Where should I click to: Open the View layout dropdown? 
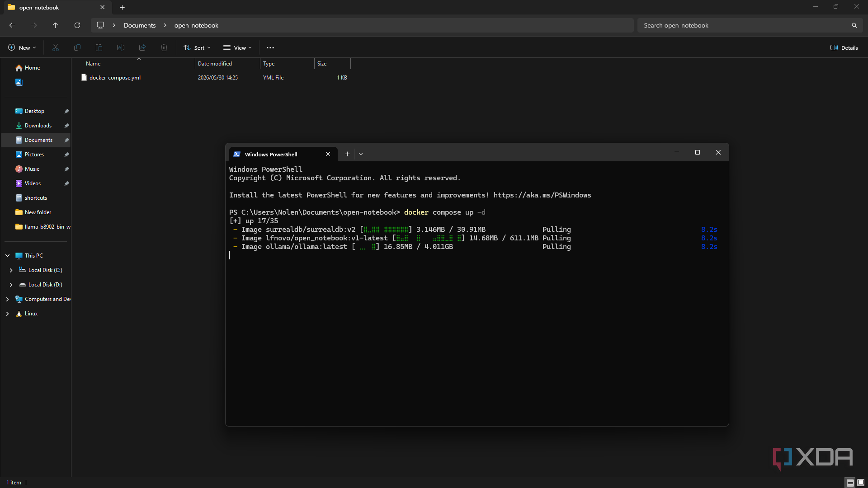tap(237, 47)
